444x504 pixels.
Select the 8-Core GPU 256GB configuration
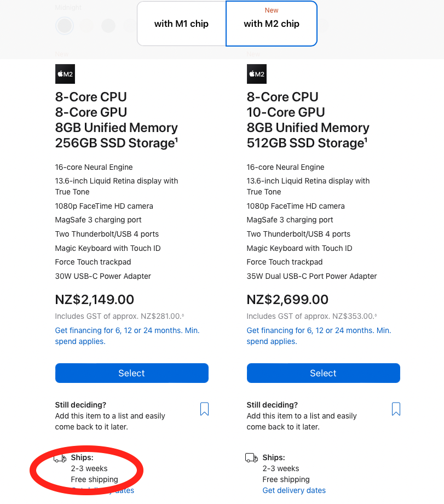(132, 373)
